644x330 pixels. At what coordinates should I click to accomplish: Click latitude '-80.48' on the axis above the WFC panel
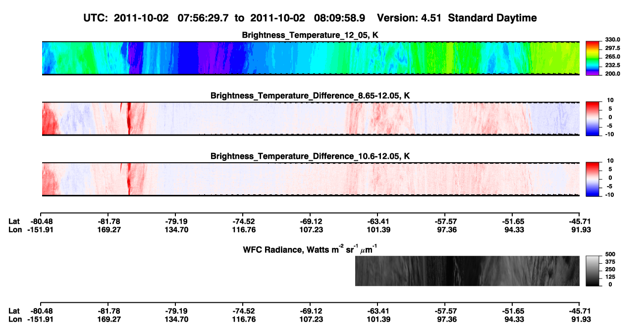(x=42, y=222)
